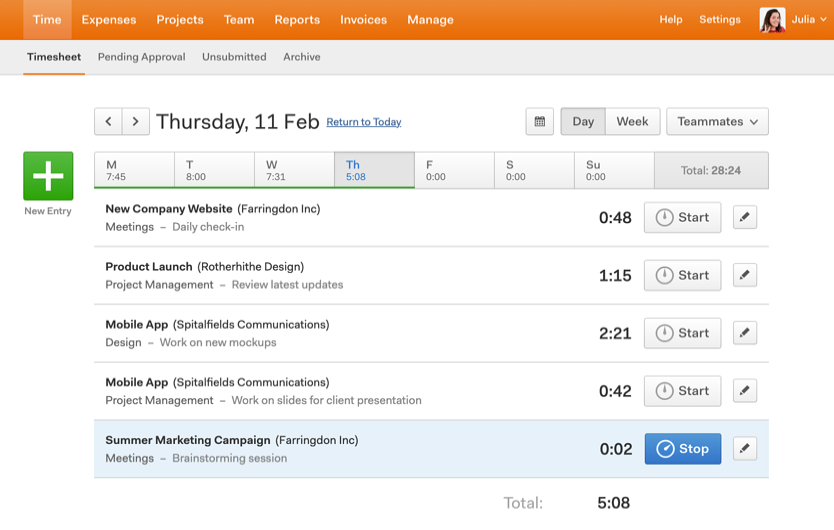Click Julia's profile avatar picture
The height and width of the screenshot is (530, 834).
(x=772, y=20)
